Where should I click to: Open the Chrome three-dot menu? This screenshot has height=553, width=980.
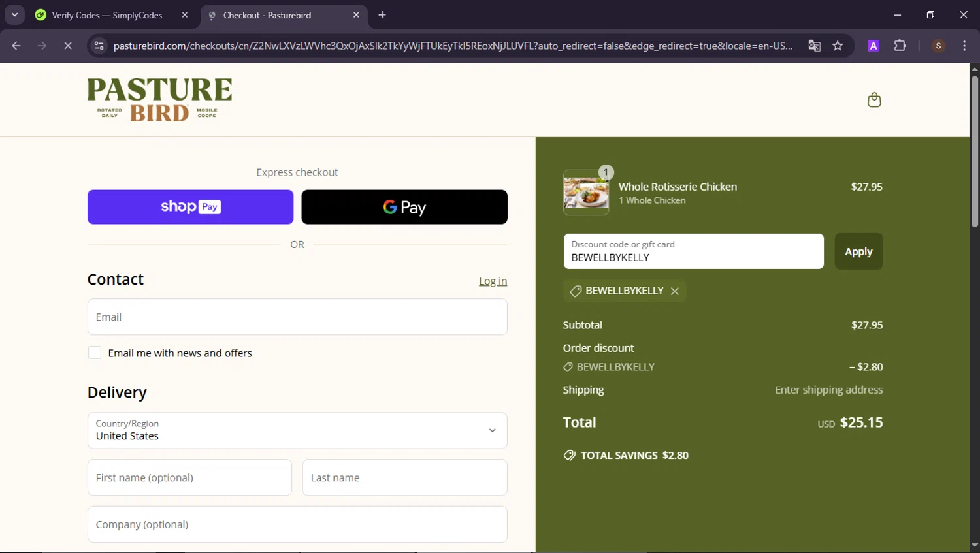964,46
